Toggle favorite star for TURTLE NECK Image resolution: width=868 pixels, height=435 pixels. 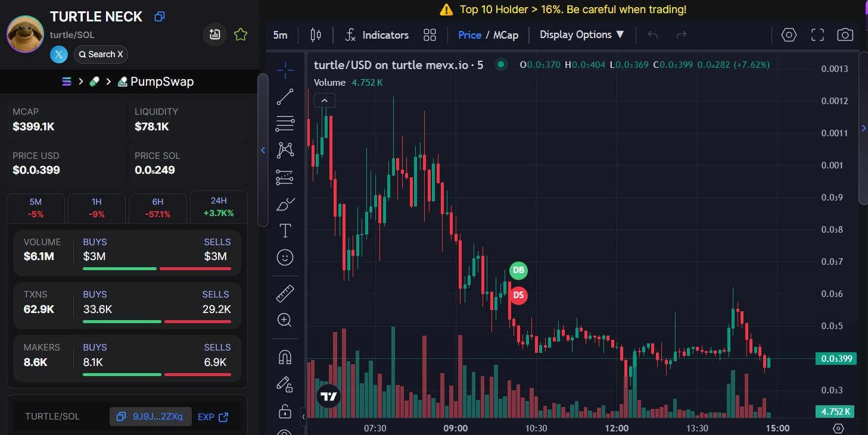tap(241, 35)
